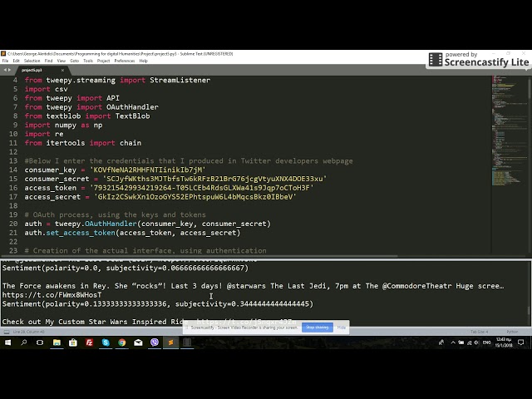Viewport: 532px width, 399px height.
Task: Go to previous tab with left arrow
Action: tap(5, 70)
